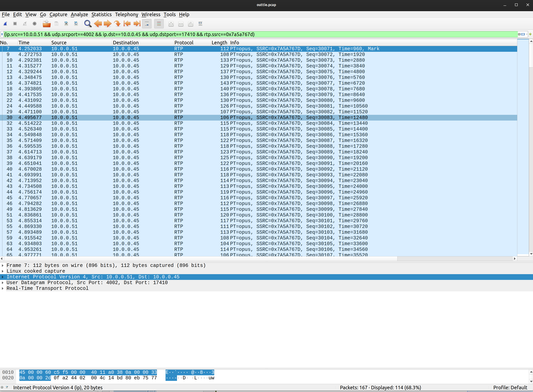Click the expert information status bar circle

[2, 387]
